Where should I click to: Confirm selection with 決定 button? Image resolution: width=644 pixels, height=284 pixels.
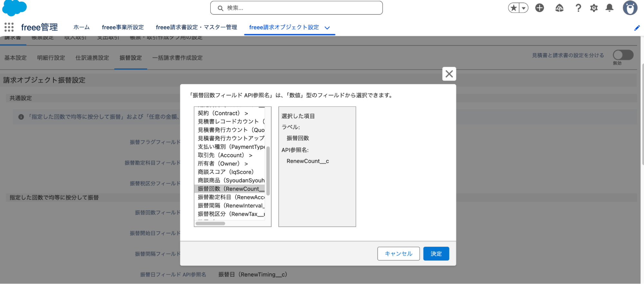pyautogui.click(x=436, y=254)
